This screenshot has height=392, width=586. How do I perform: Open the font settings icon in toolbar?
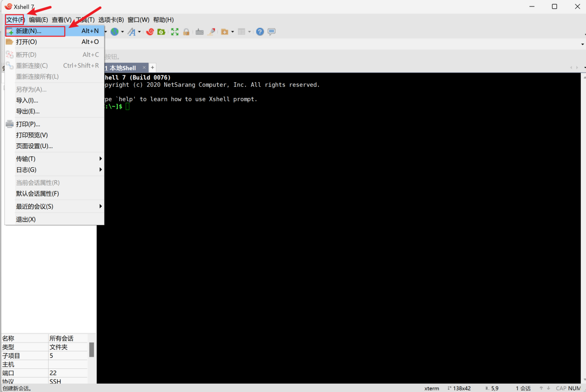click(x=131, y=31)
